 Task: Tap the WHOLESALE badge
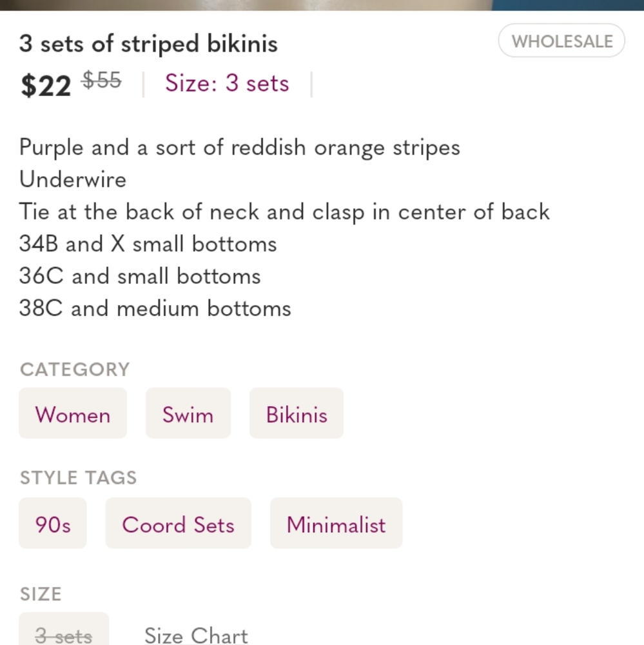[x=561, y=40]
